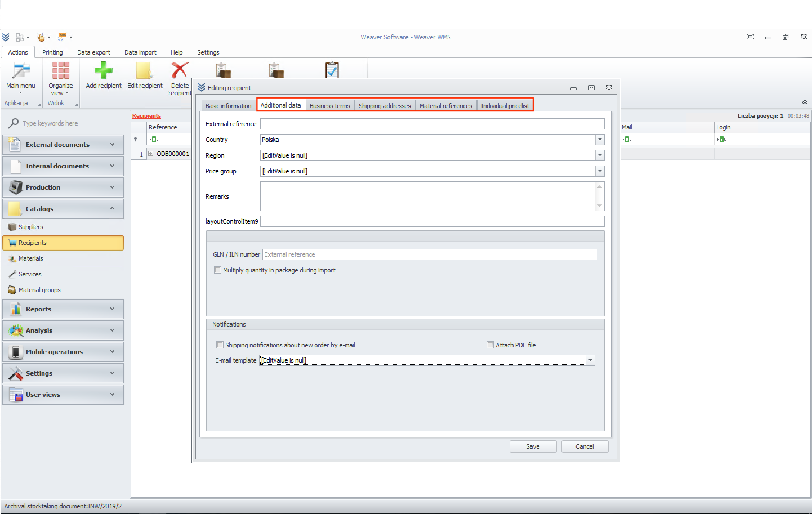The image size is (812, 514).
Task: Click the filter icon under the Login column
Action: click(x=721, y=139)
